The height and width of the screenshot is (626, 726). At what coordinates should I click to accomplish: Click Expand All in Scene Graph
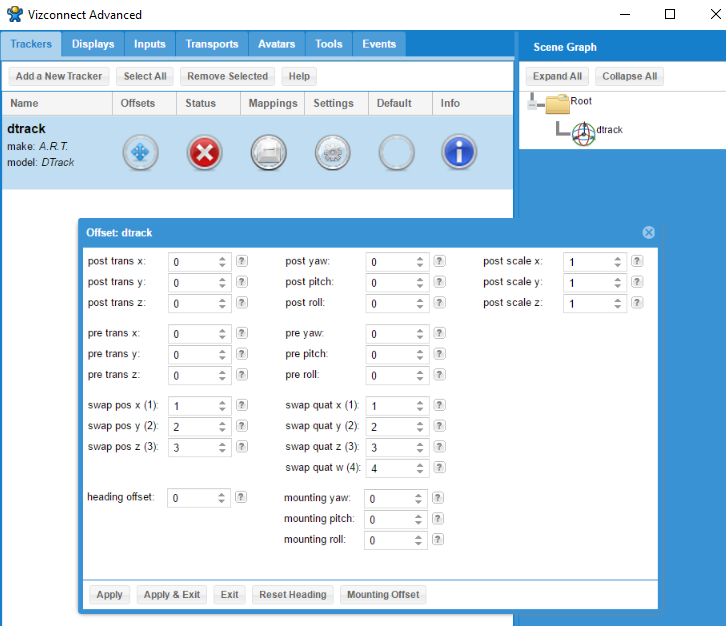[557, 76]
